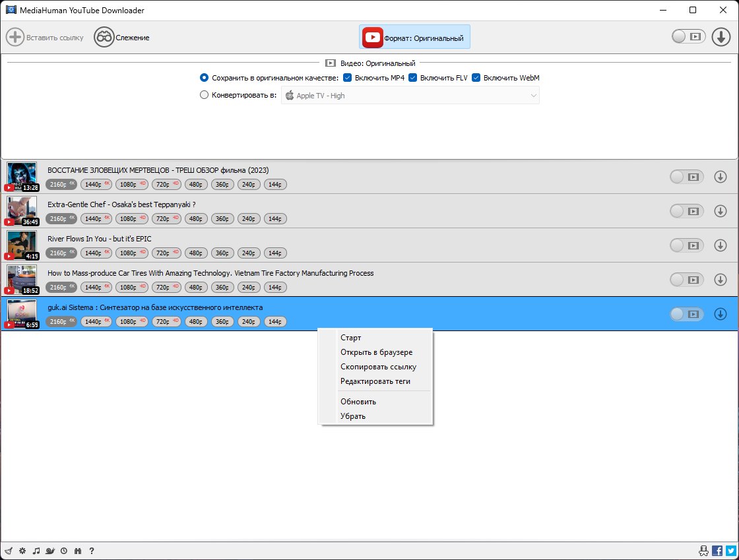Viewport: 739px width, 560px height.
Task: Click the music note icon in status bar
Action: point(36,551)
